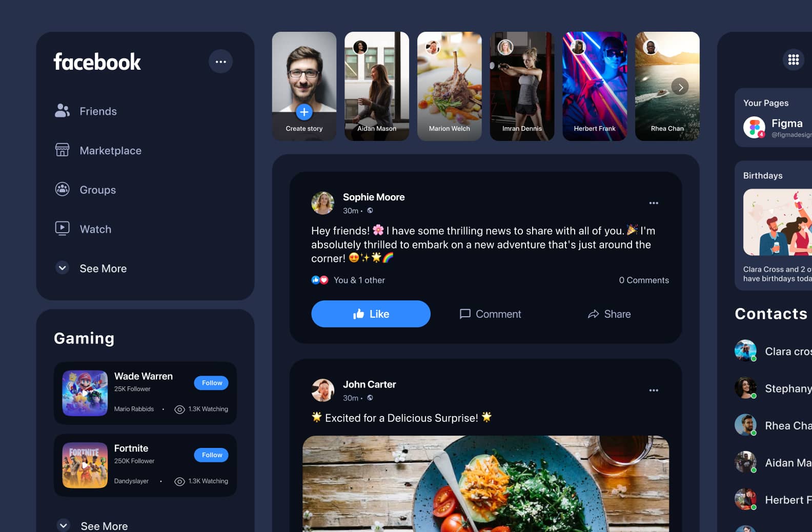Screen dimensions: 812x532
Task: Click the Watch play-screen icon
Action: [62, 228]
